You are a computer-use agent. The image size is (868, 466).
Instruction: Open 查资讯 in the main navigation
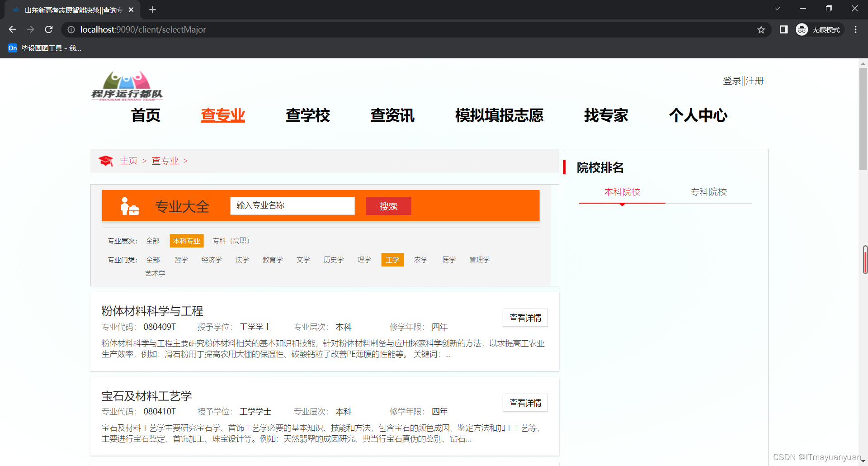392,115
